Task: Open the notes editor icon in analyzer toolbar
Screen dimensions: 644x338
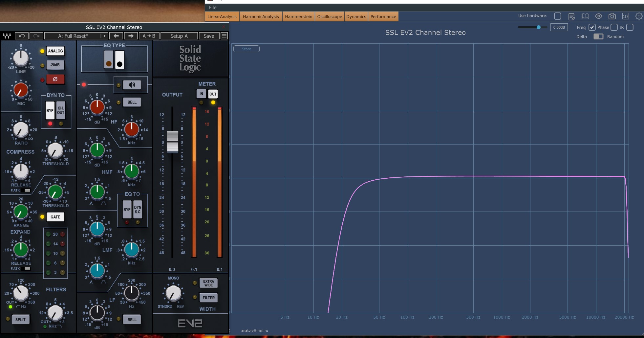Action: tap(571, 16)
